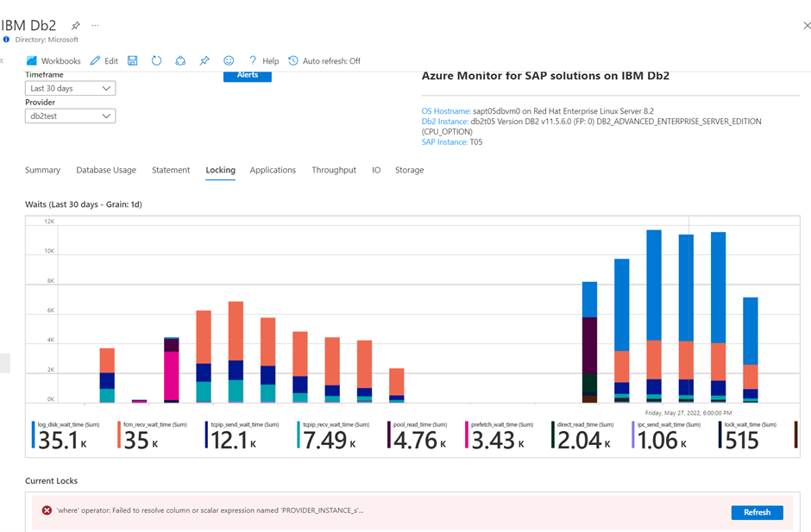Click the magenta prefetch bar in the chart
Screen dimensions: 811x532
click(x=171, y=376)
